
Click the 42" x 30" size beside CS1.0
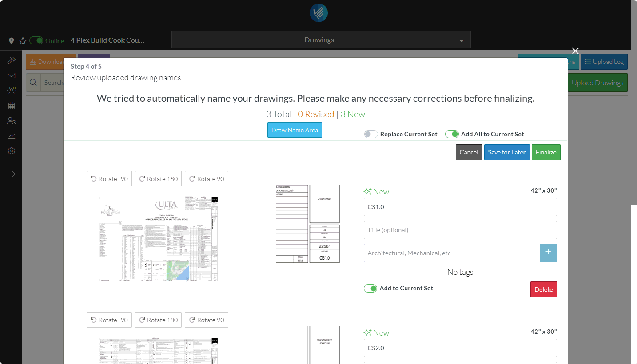(x=544, y=190)
